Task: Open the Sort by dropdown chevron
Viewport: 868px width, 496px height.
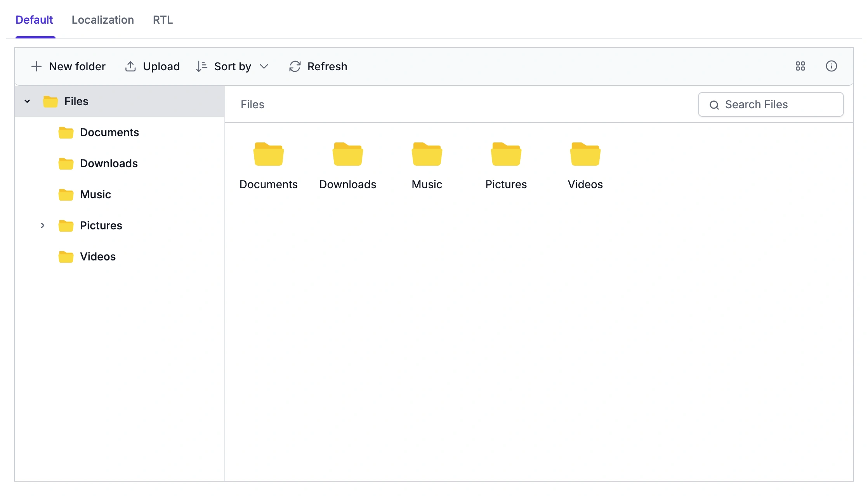Action: [264, 66]
